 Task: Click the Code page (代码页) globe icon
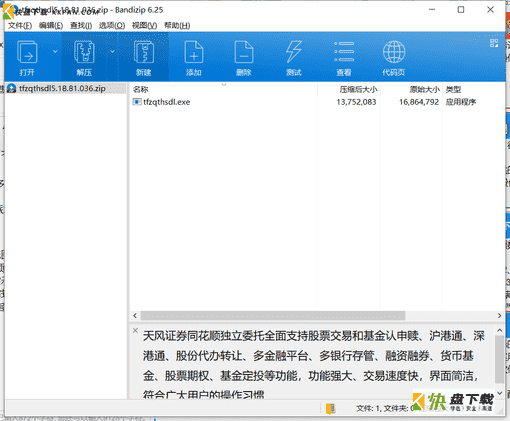[x=394, y=52]
